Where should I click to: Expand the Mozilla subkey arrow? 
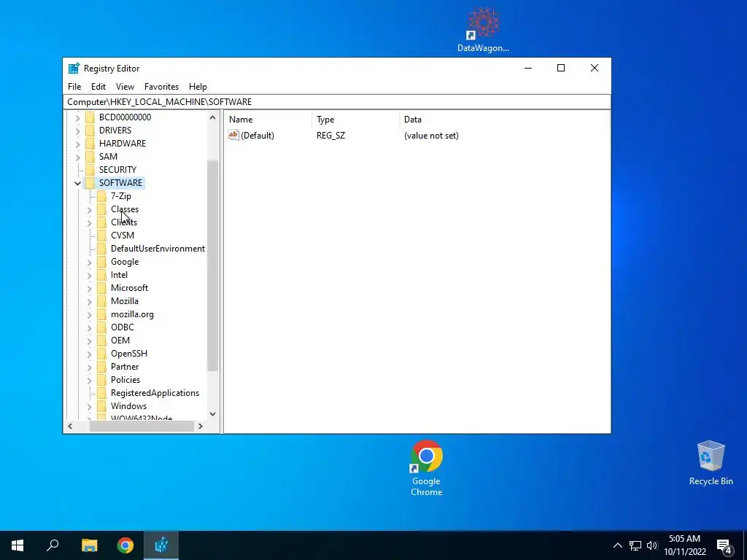89,301
